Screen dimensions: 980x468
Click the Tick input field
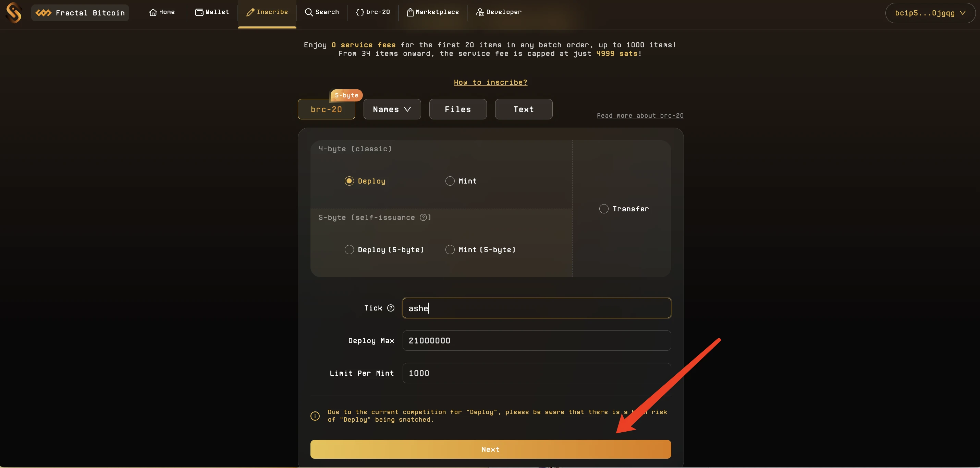[536, 308]
